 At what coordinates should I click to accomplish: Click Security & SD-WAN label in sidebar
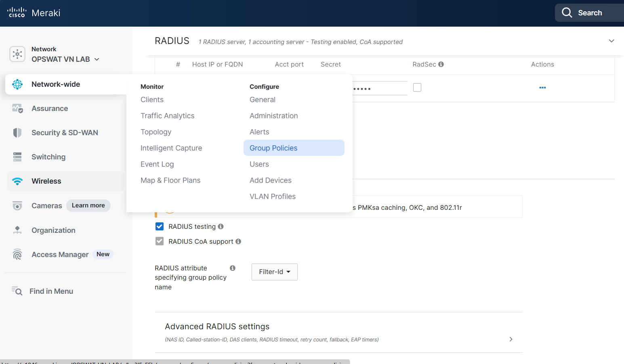(65, 133)
